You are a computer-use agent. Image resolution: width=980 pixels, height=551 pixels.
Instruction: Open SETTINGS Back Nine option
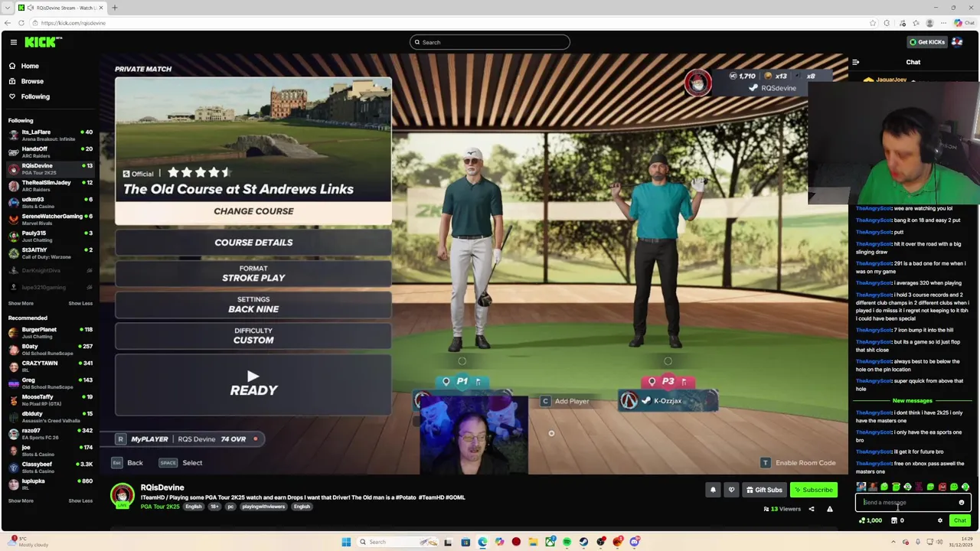point(253,305)
